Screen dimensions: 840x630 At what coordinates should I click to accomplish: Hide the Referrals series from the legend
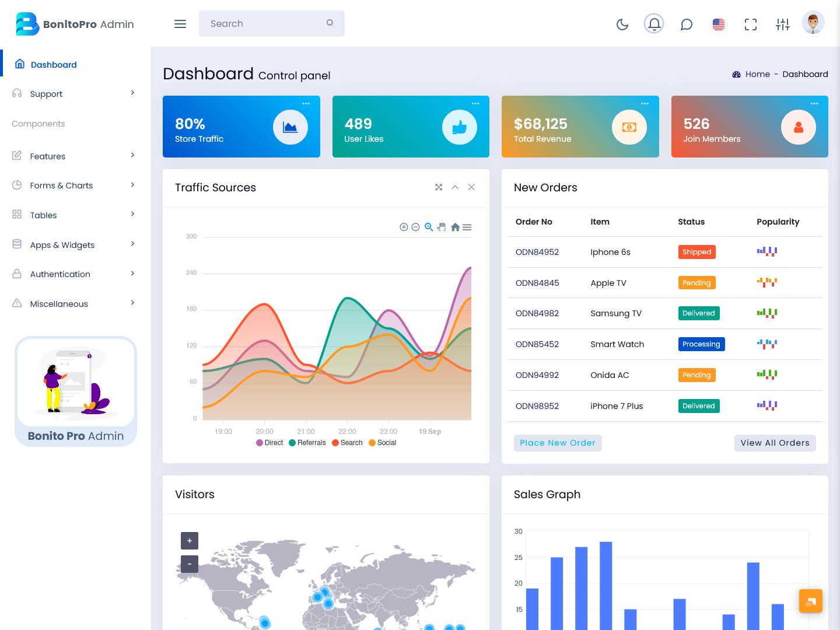point(307,442)
